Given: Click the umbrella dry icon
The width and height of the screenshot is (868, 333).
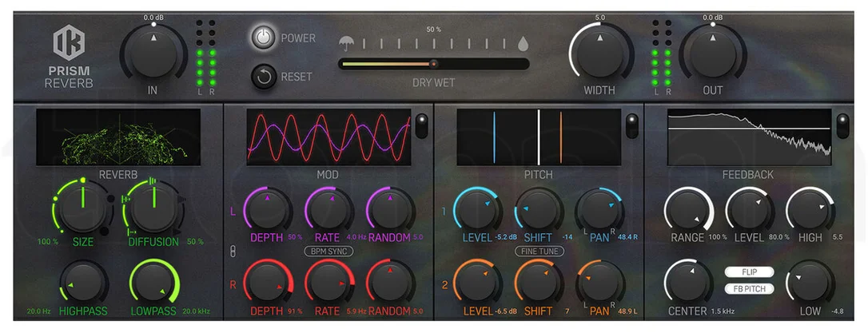Looking at the screenshot, I should pyautogui.click(x=347, y=43).
